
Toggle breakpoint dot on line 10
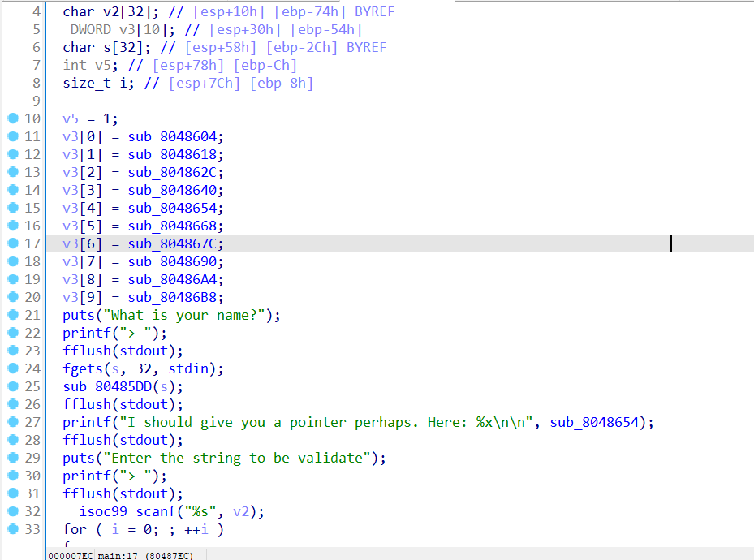tap(12, 118)
